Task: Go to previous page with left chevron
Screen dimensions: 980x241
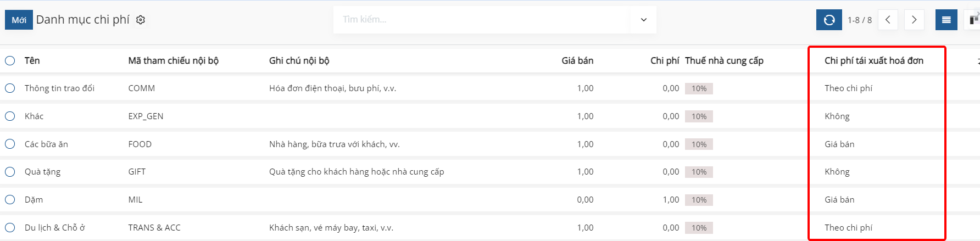Action: point(888,20)
